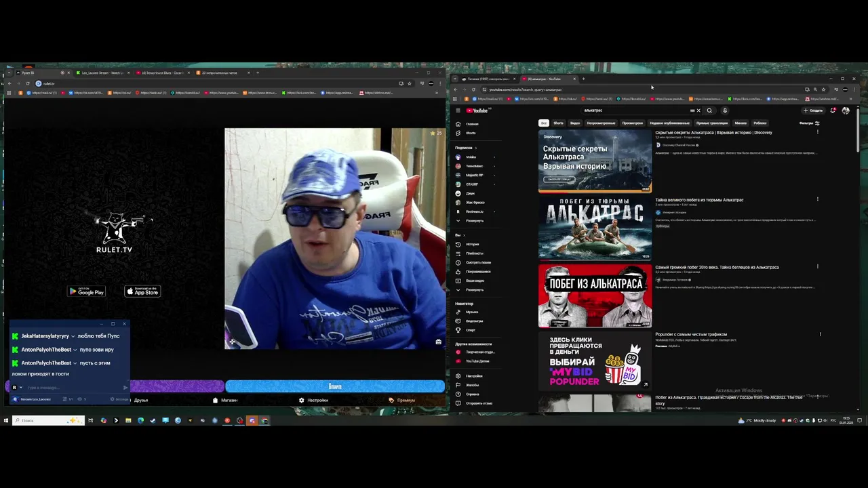Open options menu for Тайна великого побега video
This screenshot has height=488, width=868.
tap(817, 199)
